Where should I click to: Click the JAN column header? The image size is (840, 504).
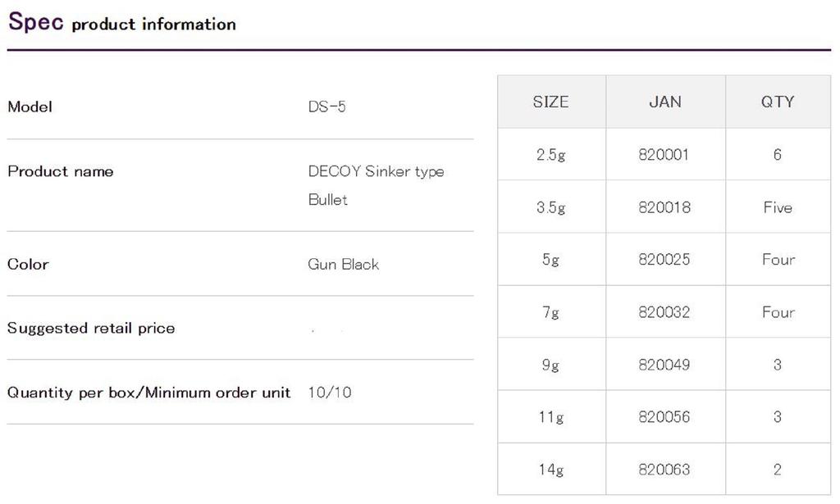click(x=664, y=102)
